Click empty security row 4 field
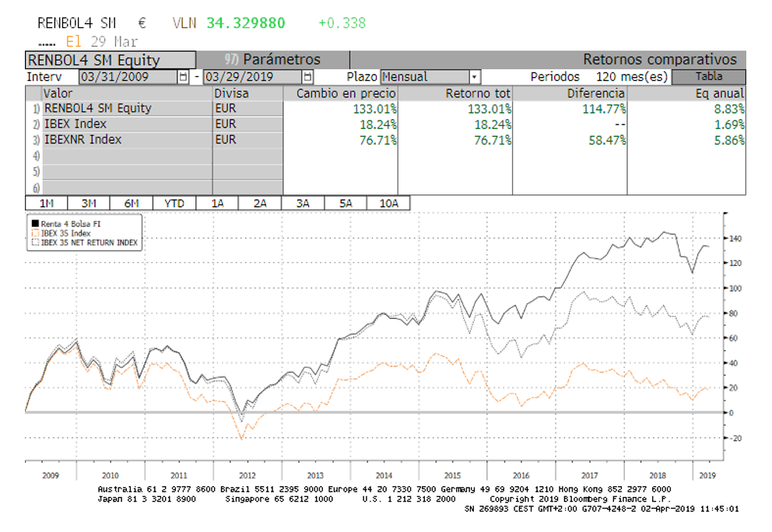 (127, 156)
